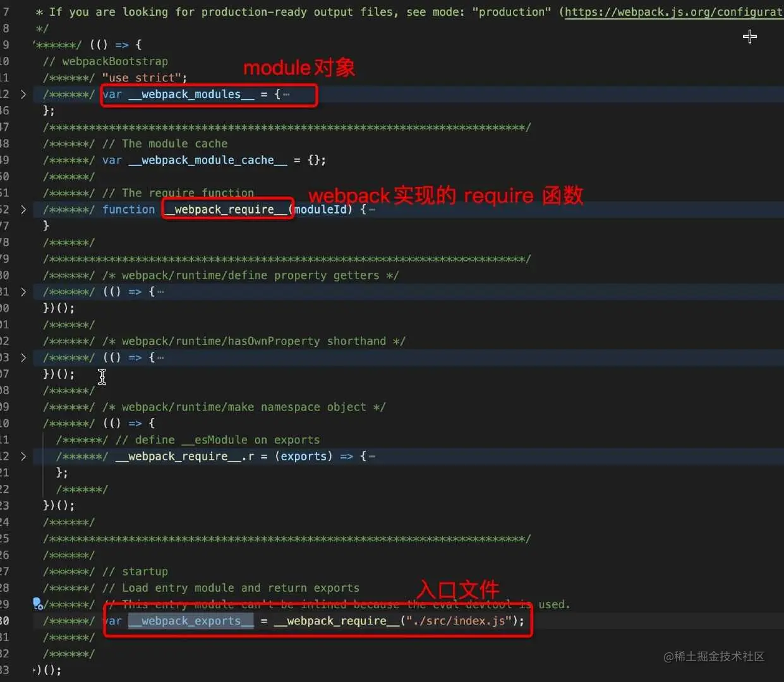Click the hasOwnProperty shorthand comment

coord(254,341)
